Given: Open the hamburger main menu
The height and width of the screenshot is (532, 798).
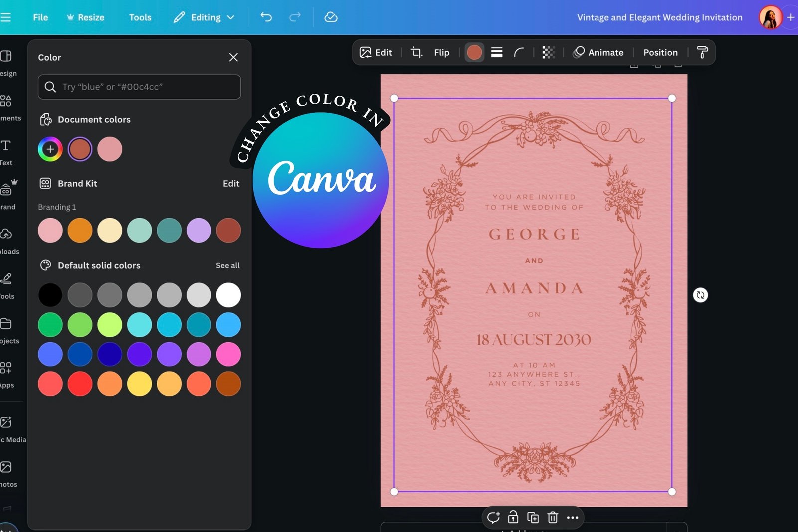Looking at the screenshot, I should 6,17.
